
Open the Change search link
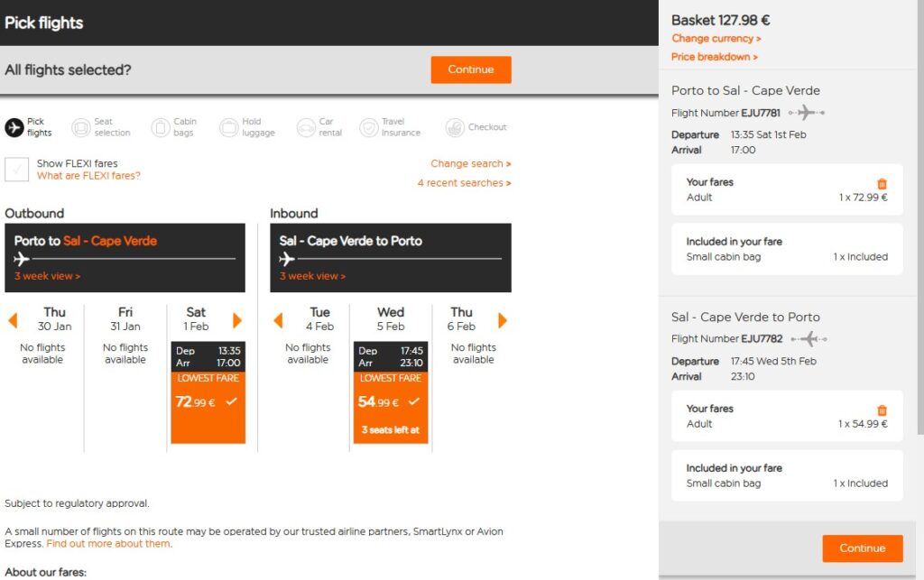pyautogui.click(x=471, y=163)
